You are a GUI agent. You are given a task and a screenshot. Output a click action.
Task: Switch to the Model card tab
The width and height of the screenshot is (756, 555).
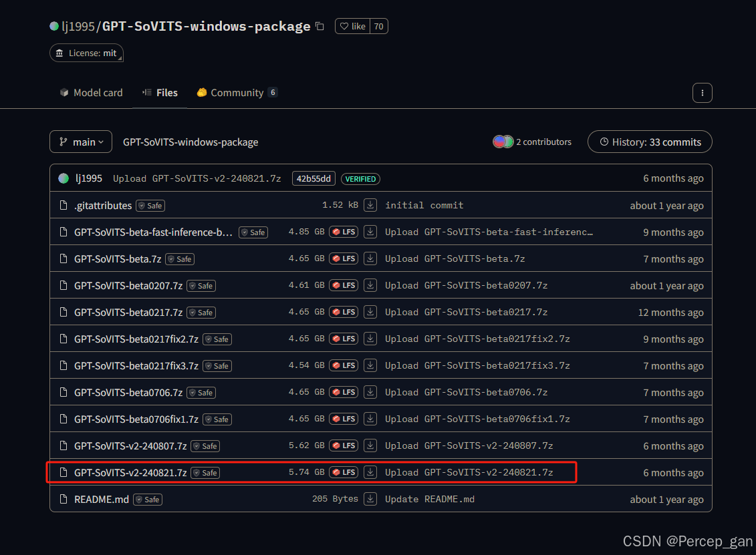click(x=91, y=92)
